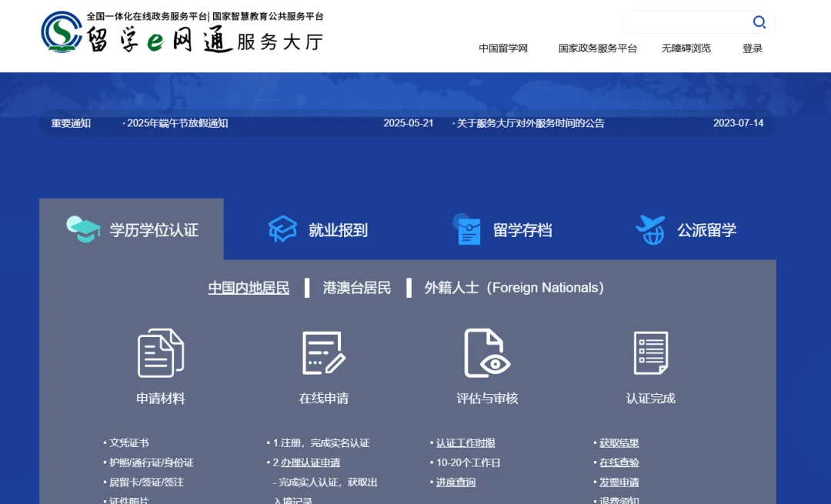This screenshot has height=504, width=831.
Task: Select the 港澳台居民 option
Action: (356, 288)
